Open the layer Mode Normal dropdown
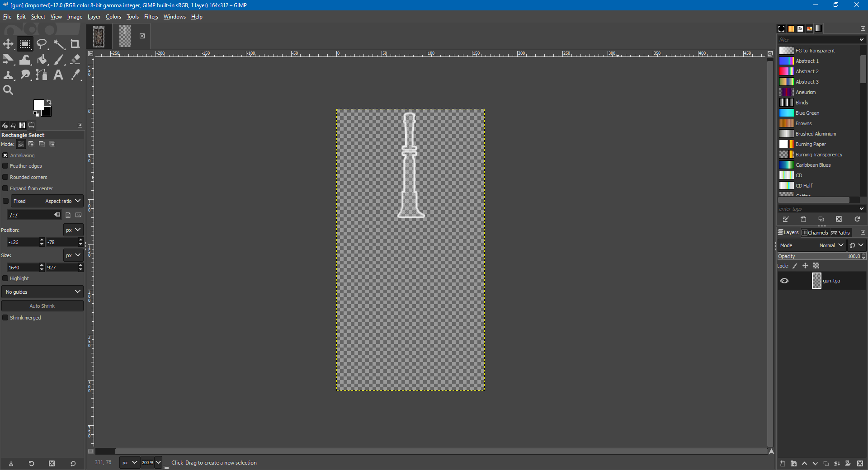This screenshot has height=470, width=868. [831, 245]
